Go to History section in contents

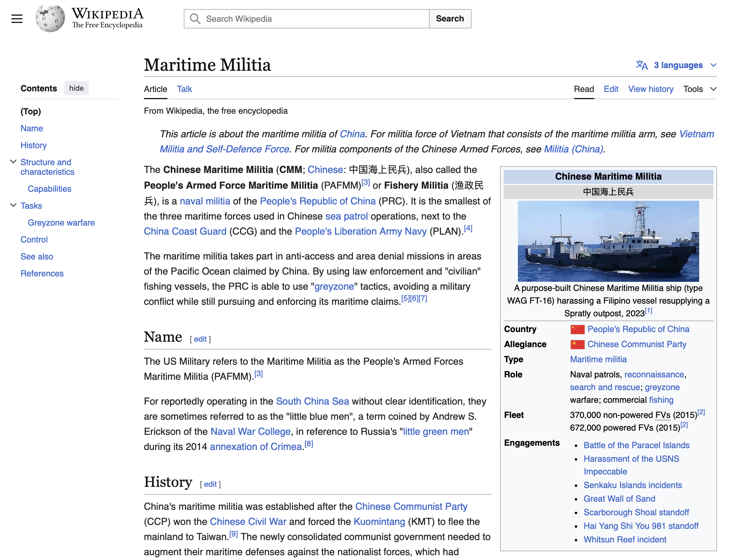tap(34, 145)
